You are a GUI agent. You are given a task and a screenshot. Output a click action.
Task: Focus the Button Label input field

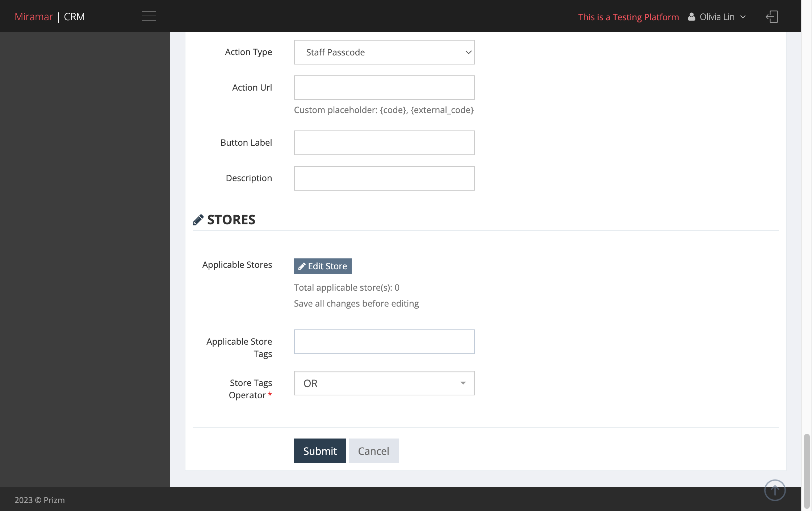[x=384, y=143]
